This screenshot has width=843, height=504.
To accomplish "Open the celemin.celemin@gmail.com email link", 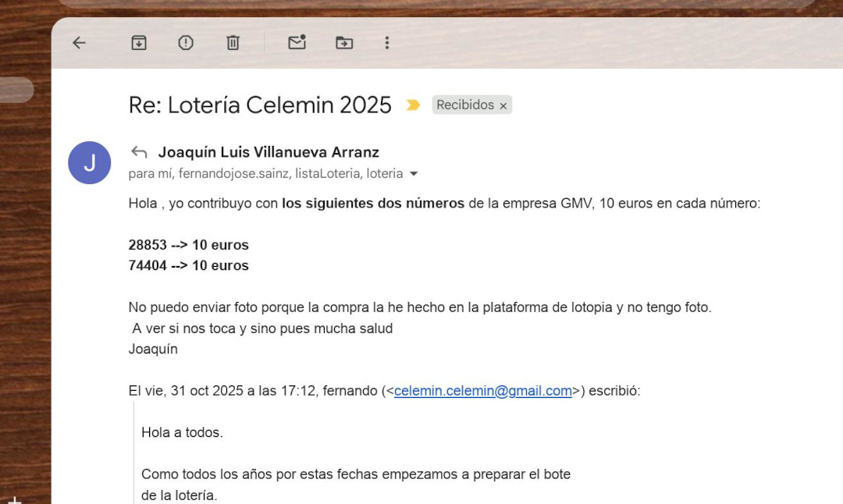I will coord(482,391).
